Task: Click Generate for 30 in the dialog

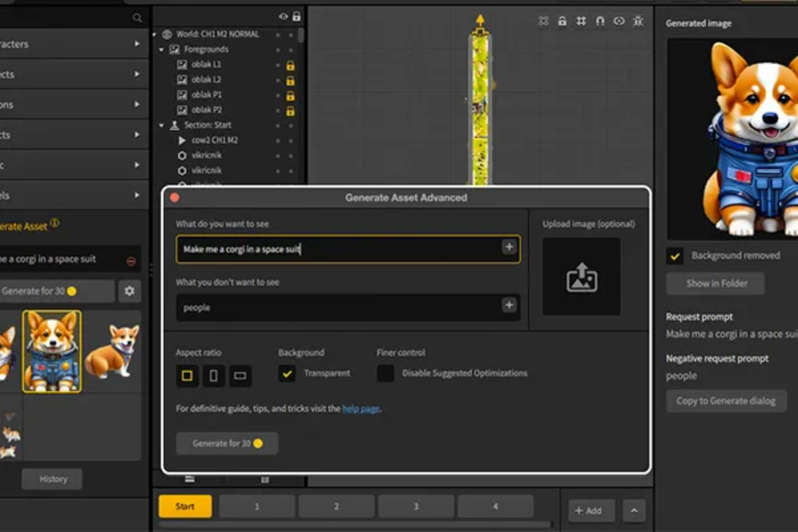Action: 227,444
